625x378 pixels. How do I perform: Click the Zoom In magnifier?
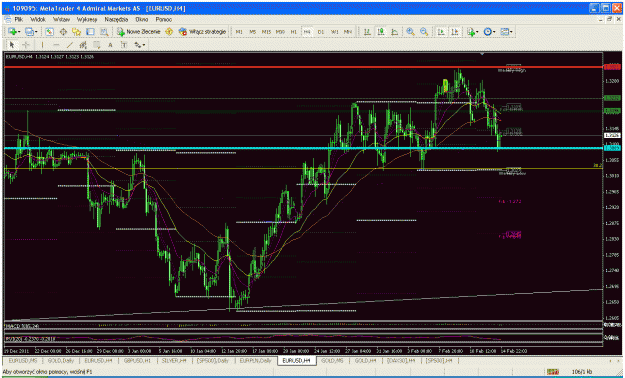coord(410,32)
